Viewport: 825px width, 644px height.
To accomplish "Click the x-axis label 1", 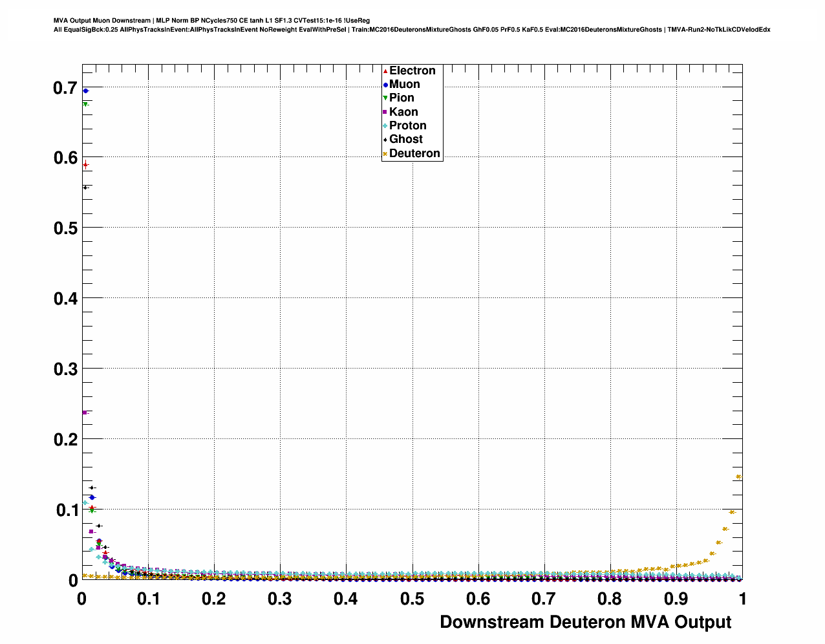I will click(743, 599).
